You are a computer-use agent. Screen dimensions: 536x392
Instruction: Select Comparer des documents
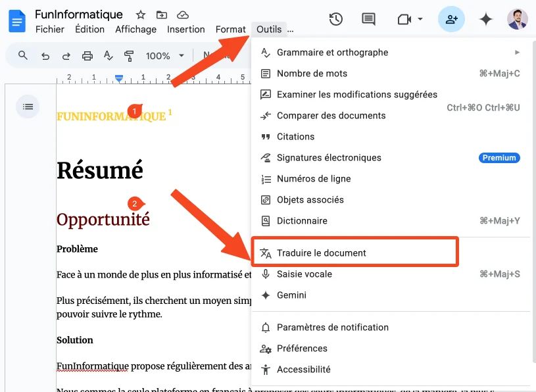coord(390,116)
